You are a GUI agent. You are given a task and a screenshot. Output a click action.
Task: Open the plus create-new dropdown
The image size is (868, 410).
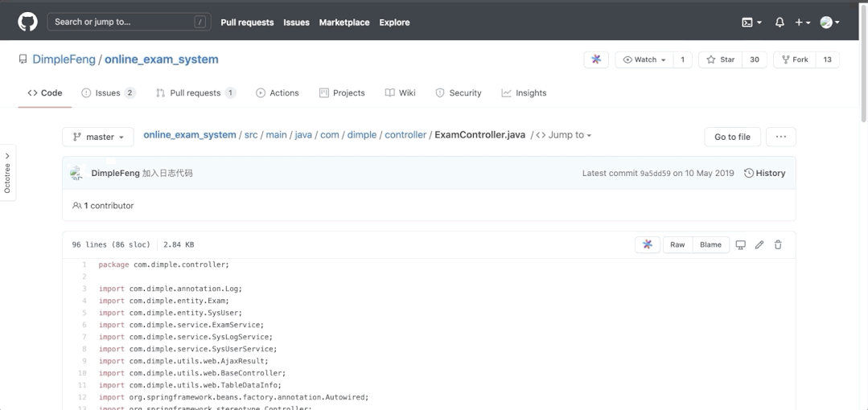[802, 23]
